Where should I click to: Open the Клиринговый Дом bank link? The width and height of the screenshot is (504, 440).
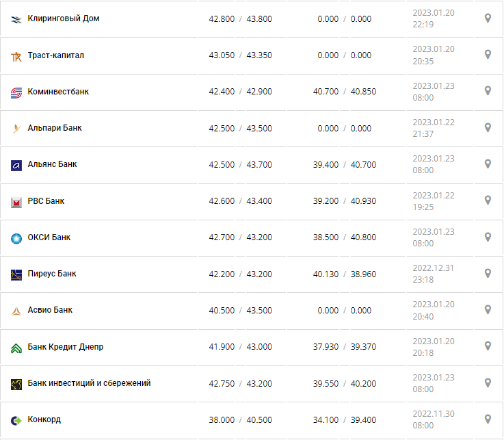pos(64,18)
